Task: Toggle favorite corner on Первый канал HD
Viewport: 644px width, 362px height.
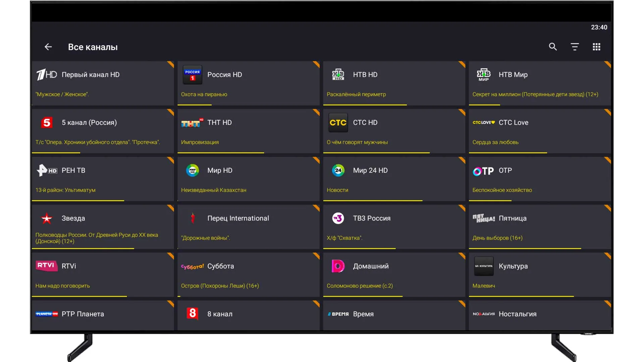Action: tap(171, 64)
